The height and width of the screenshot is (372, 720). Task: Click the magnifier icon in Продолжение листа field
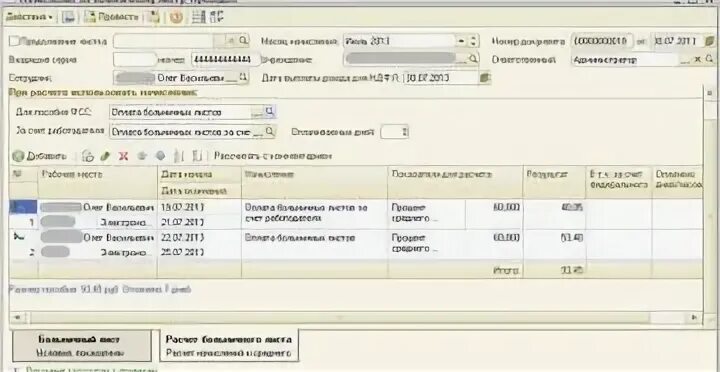243,40
